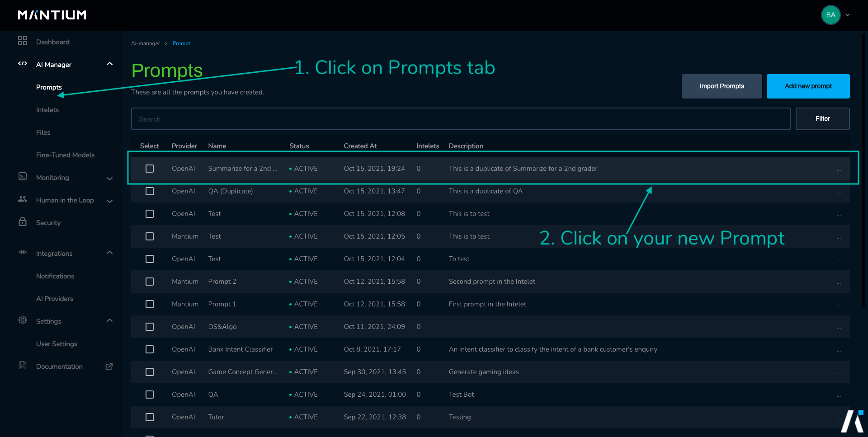Open row menu for QA (Duplicate) prompt
The width and height of the screenshot is (868, 437).
click(x=839, y=193)
